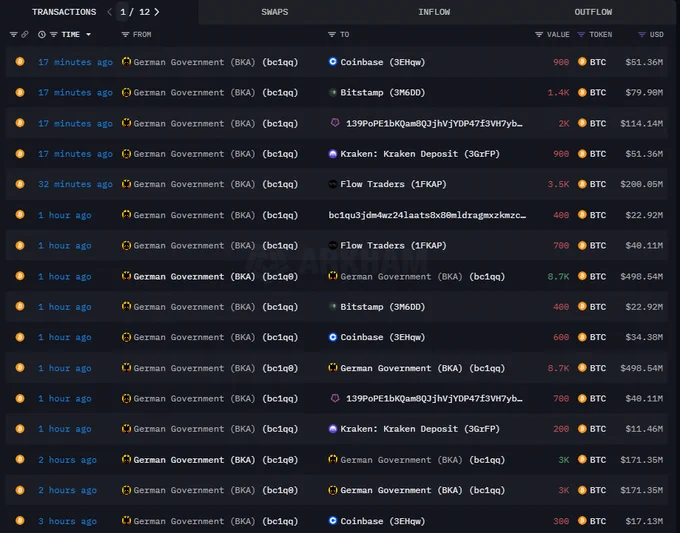Click BTC chain icon in Bitstamp 1.4K row
Viewport: 680px width, 533px height.
(20, 92)
